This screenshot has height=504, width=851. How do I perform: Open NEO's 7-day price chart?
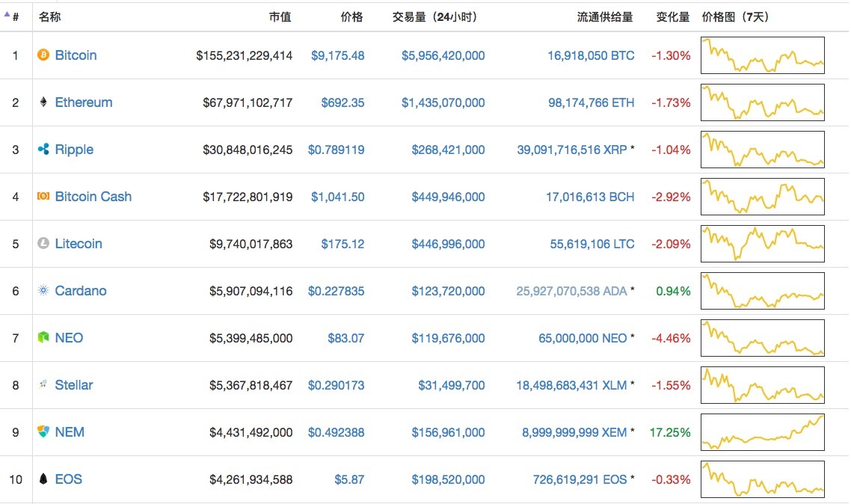tap(763, 338)
